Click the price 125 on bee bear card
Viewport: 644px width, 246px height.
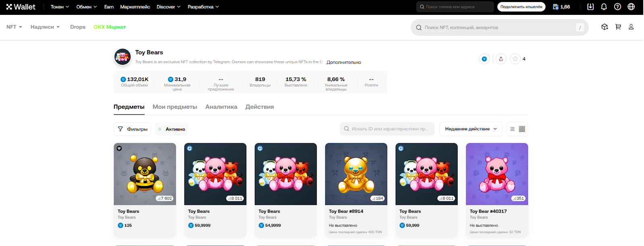tap(125, 225)
